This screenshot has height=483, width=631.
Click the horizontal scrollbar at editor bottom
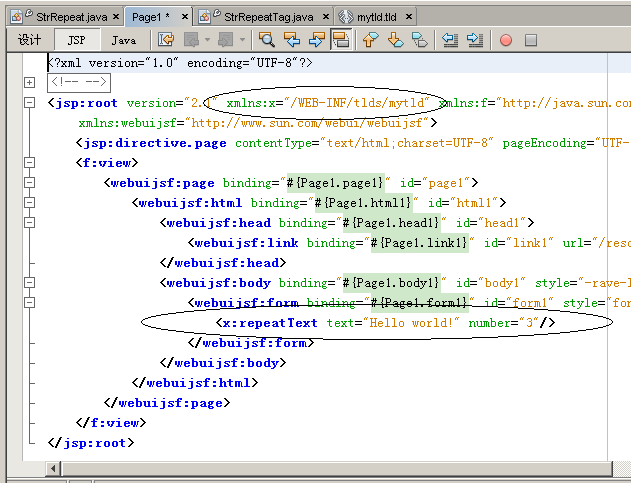click(x=330, y=468)
